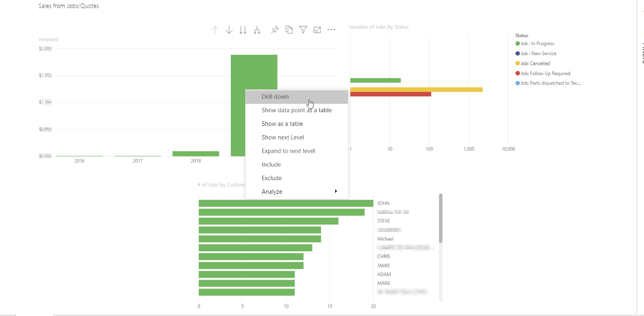Click the JOHN customer bar
Screen dimensions: 644x316
[x=286, y=203]
